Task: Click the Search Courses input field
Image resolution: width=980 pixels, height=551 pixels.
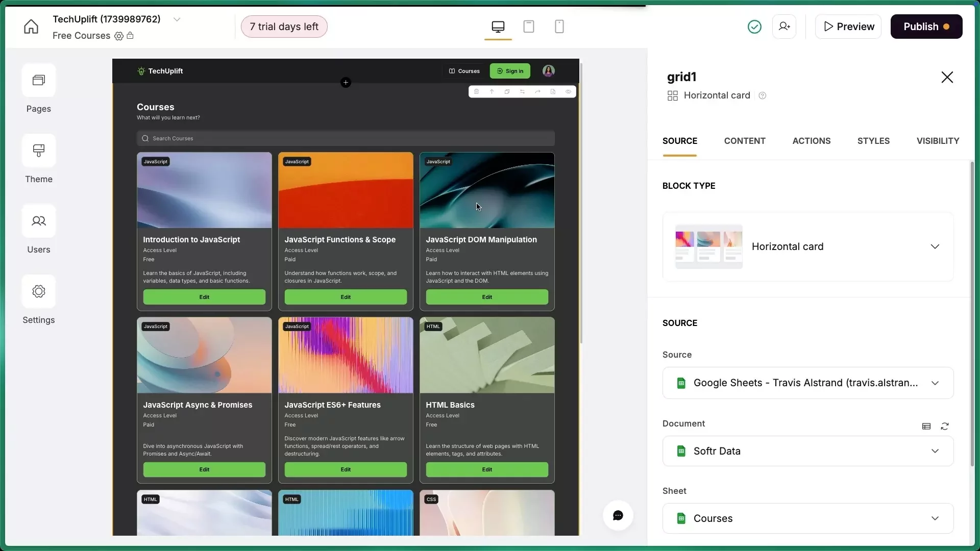Action: (x=345, y=138)
